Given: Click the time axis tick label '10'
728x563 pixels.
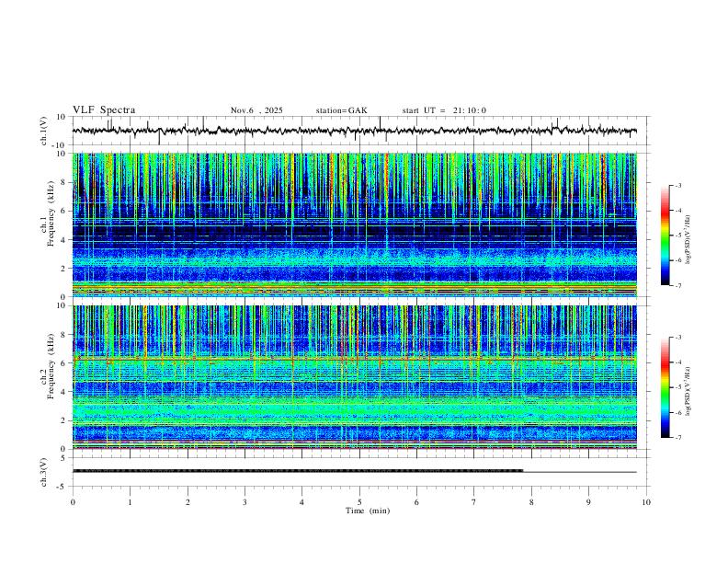Looking at the screenshot, I should tap(646, 502).
